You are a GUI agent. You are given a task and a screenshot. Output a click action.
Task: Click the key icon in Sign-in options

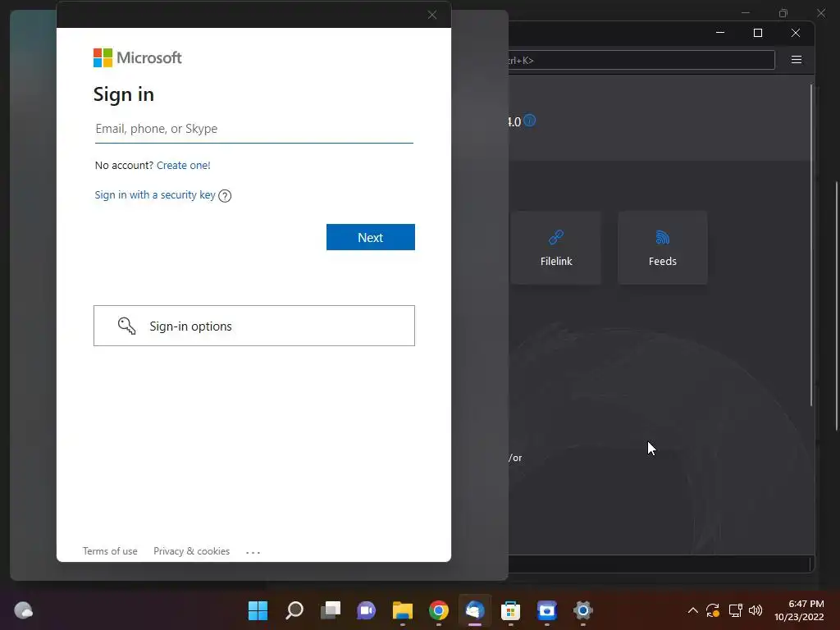[127, 326]
